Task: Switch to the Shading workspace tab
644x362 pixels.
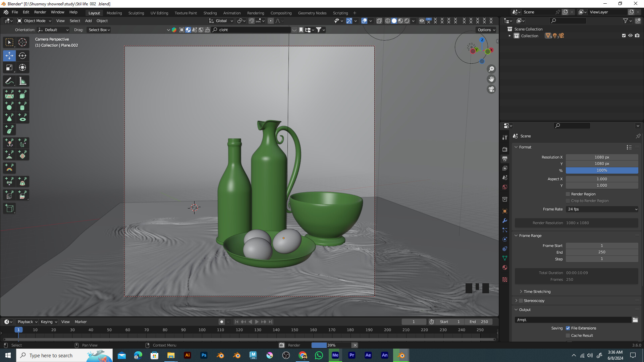Action: tap(210, 13)
